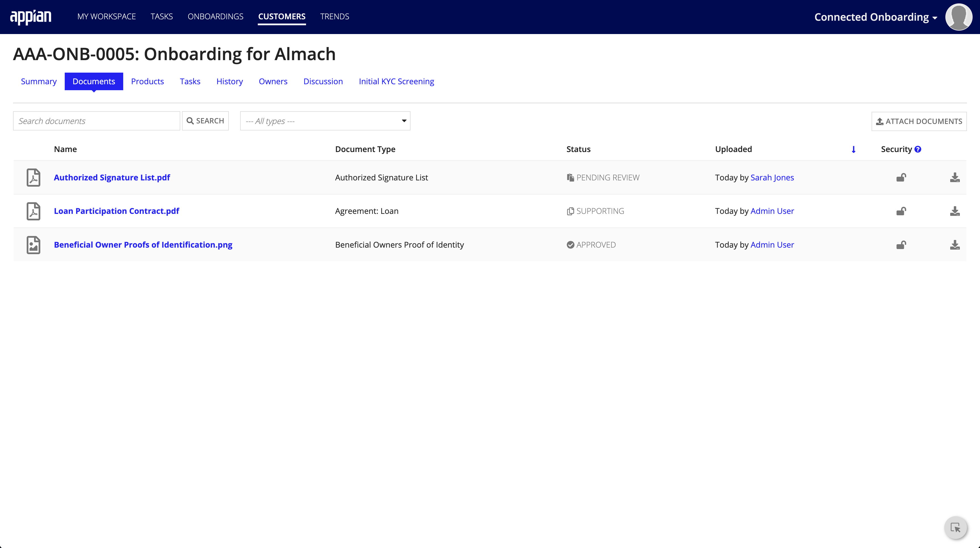
Task: Sort by the Uploaded column header
Action: pos(734,149)
